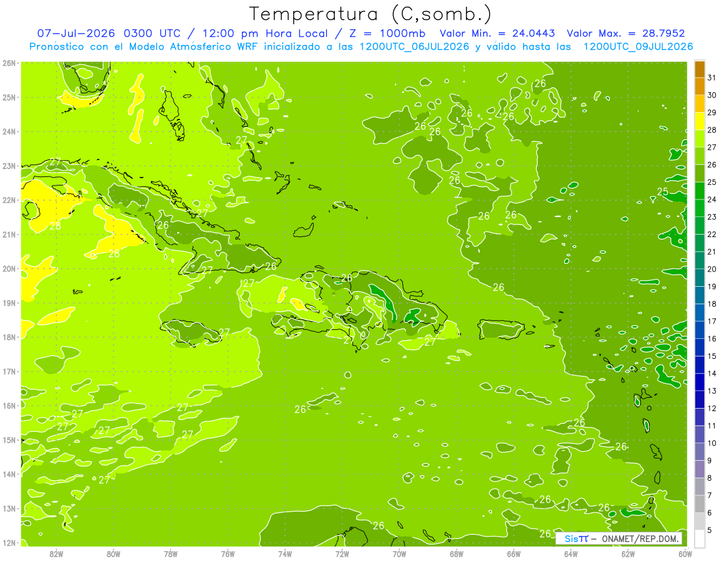
Task: Click the bright green legend band between 24 and 25
Action: click(x=699, y=190)
